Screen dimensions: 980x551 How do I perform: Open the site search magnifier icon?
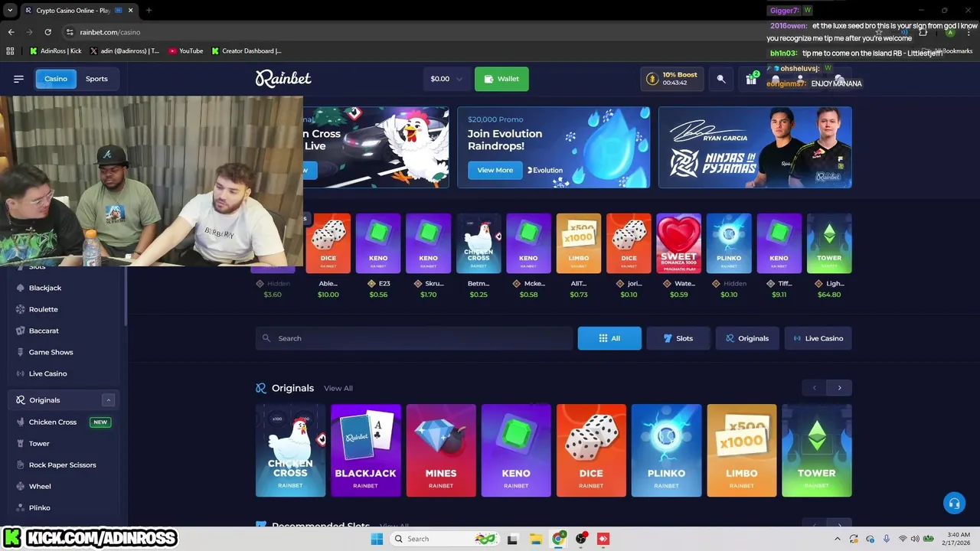721,79
